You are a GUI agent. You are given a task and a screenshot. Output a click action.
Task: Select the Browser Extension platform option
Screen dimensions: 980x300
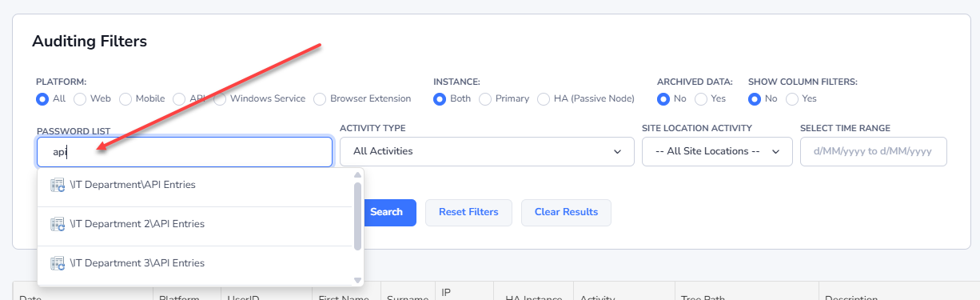coord(320,99)
